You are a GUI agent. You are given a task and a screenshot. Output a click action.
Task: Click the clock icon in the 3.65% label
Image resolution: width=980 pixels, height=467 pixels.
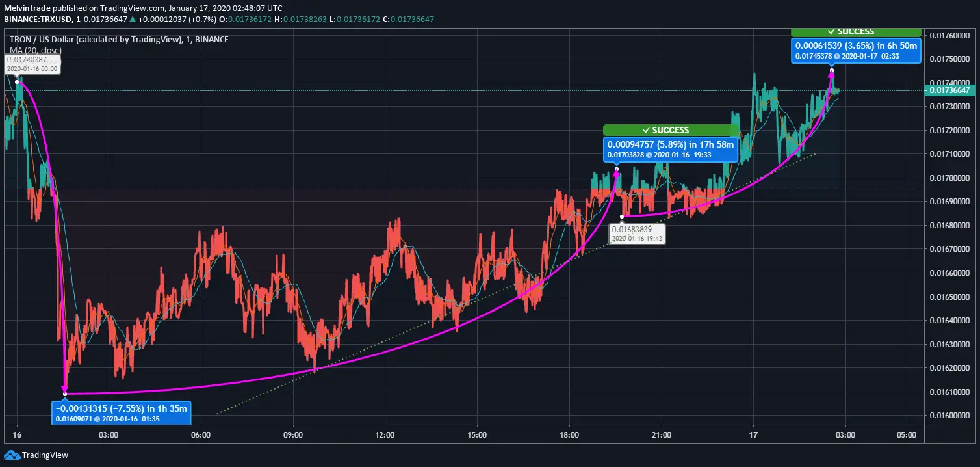tap(838, 57)
